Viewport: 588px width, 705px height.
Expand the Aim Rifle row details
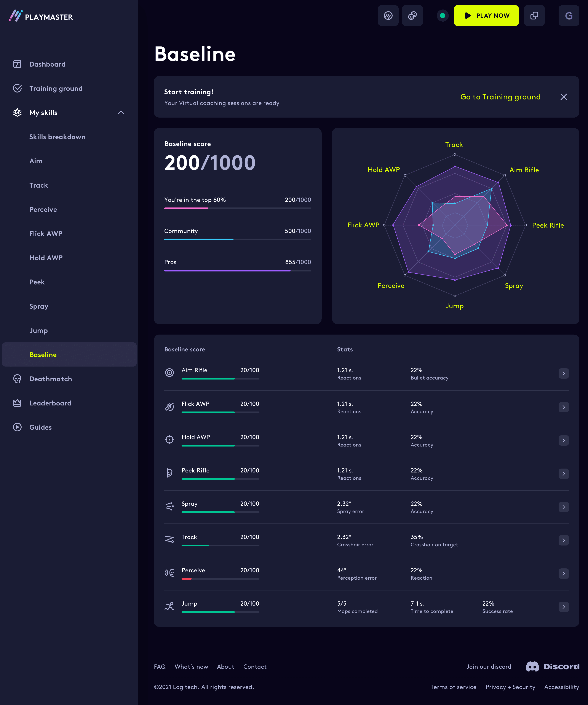(564, 373)
